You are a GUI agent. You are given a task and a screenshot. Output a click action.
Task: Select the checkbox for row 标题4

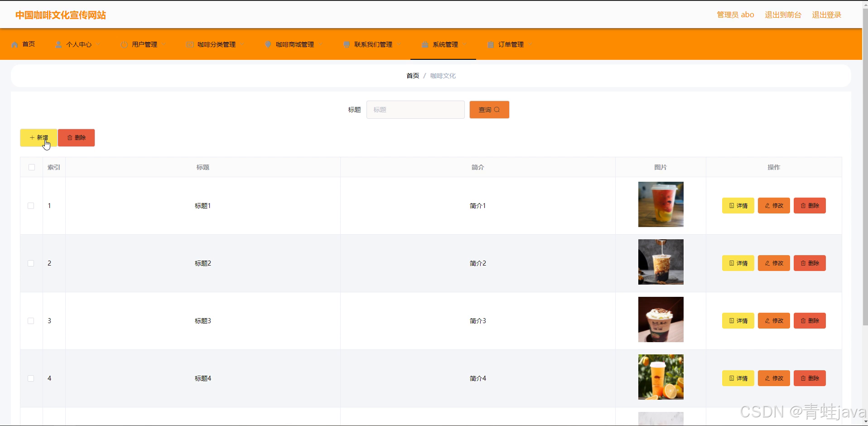coord(31,378)
